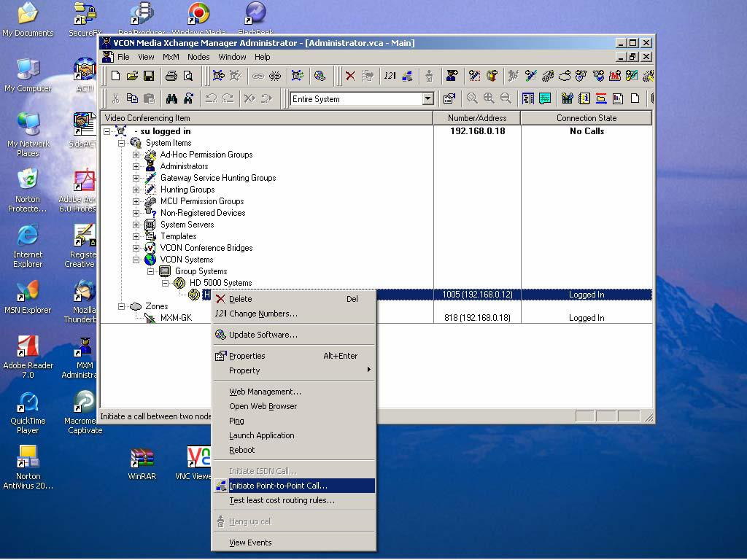Choose Test least cost routing rules

(x=294, y=500)
